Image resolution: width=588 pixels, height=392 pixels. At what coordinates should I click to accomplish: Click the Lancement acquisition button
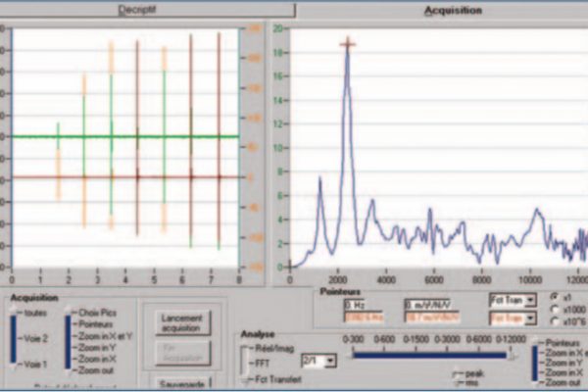(x=182, y=323)
